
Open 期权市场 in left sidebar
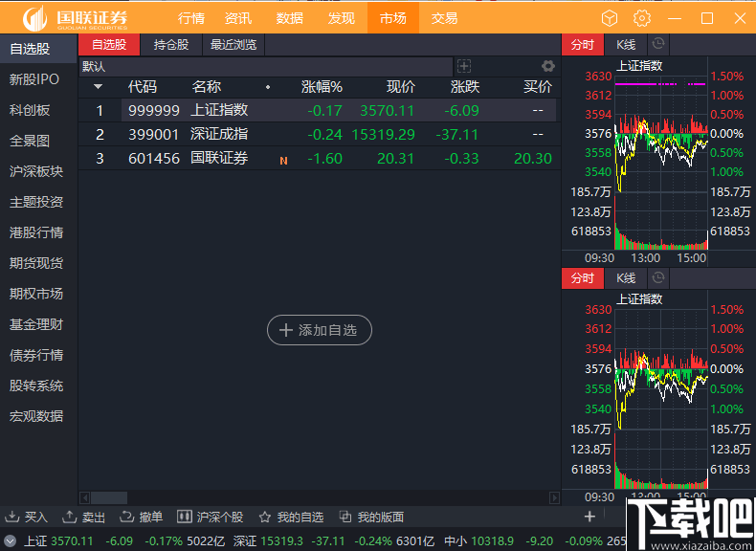coord(36,294)
